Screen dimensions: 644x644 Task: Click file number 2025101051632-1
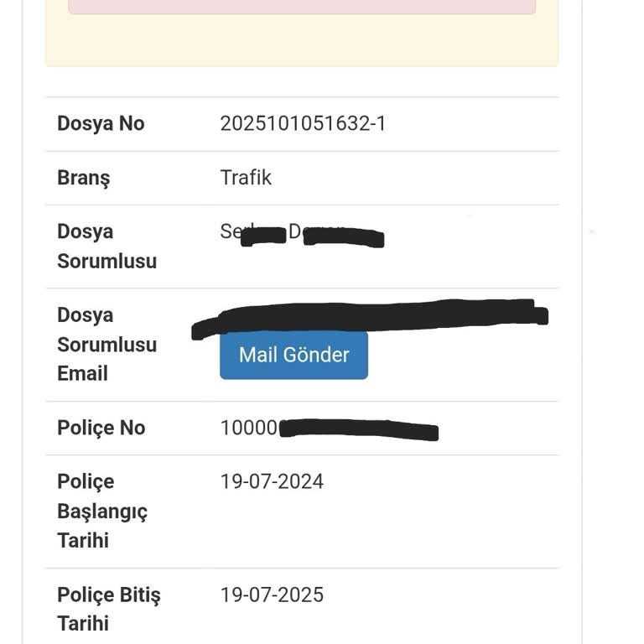tap(303, 123)
